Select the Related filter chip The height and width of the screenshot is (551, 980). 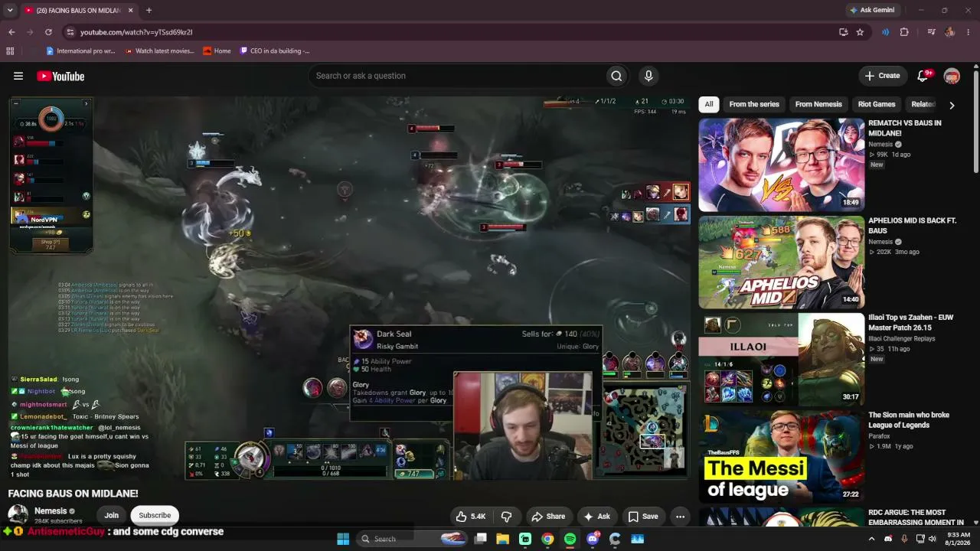pos(923,104)
